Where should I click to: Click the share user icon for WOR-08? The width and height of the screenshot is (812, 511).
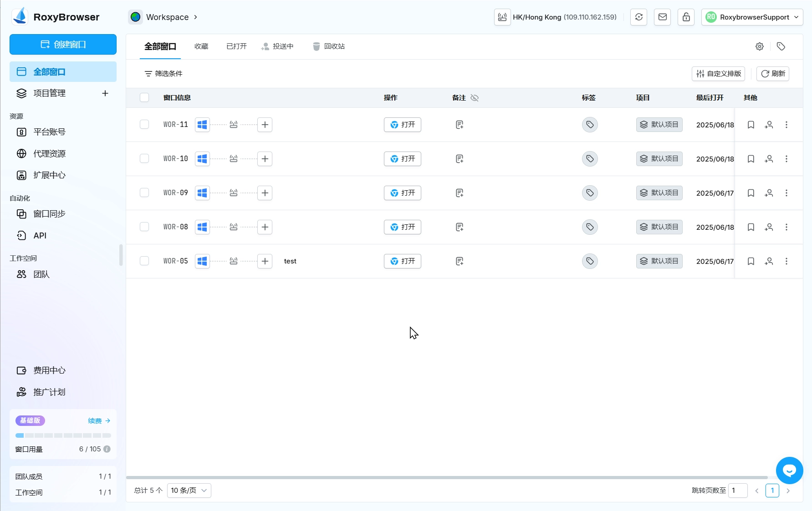pos(769,227)
